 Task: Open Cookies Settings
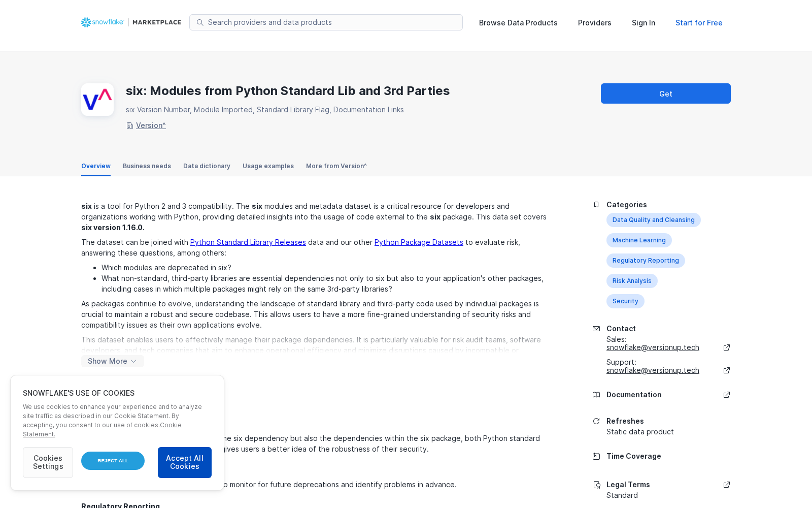[x=48, y=462]
